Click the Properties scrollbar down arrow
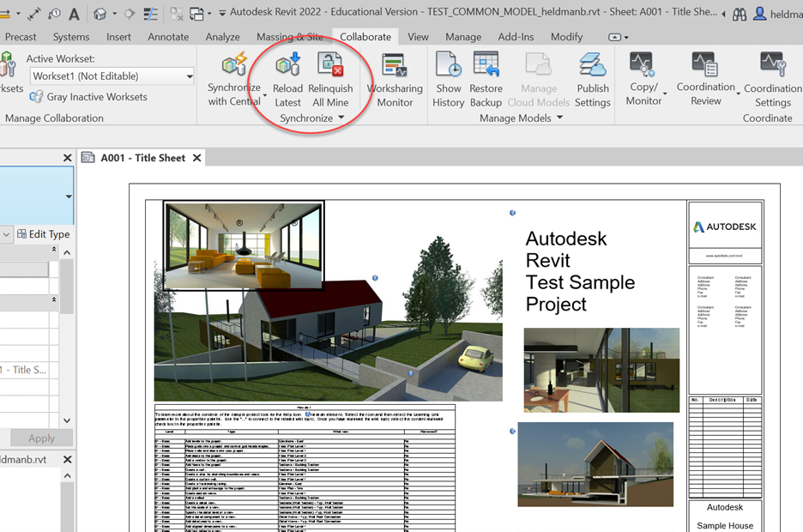 coord(67,420)
